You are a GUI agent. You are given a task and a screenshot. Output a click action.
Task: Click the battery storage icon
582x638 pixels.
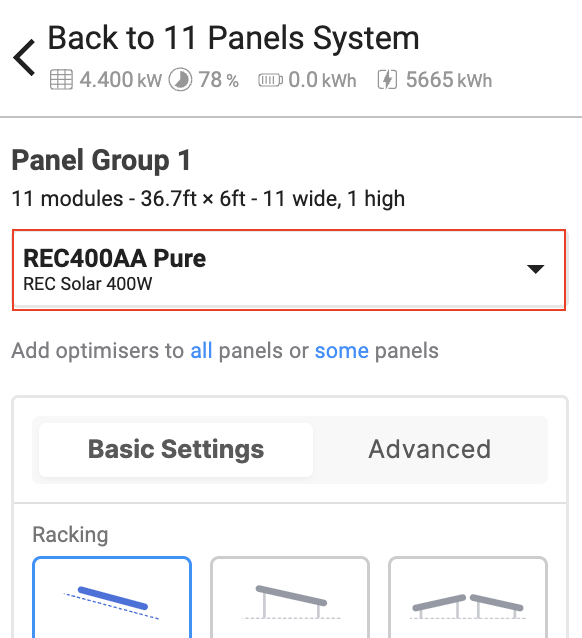click(270, 80)
